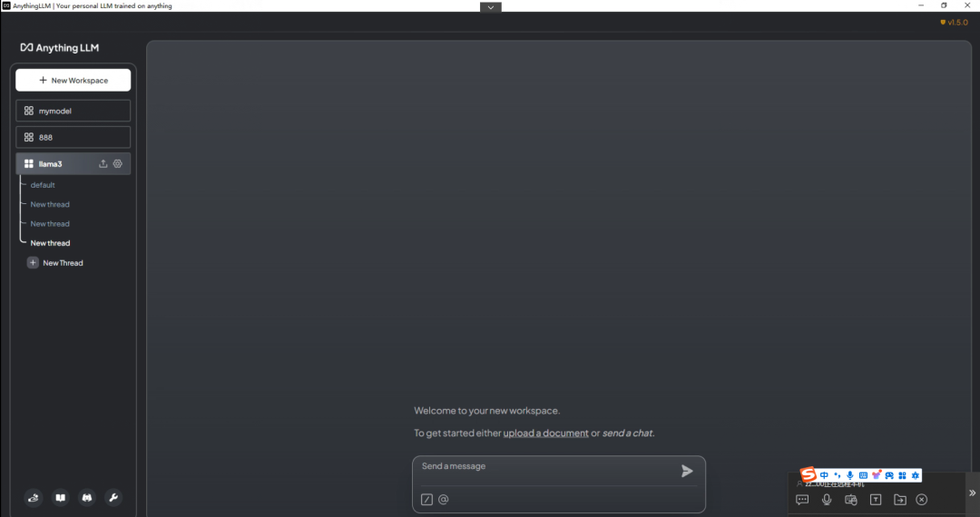Follow the upload a document link
This screenshot has width=980, height=517.
(545, 433)
